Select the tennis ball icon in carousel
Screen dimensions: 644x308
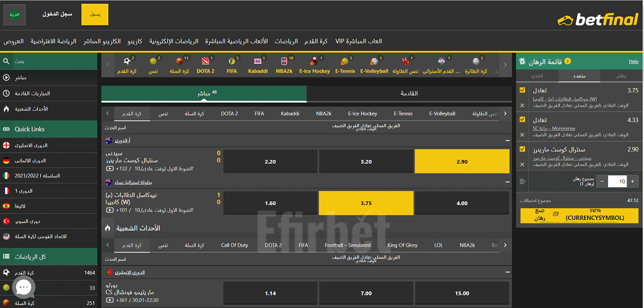pyautogui.click(x=153, y=61)
